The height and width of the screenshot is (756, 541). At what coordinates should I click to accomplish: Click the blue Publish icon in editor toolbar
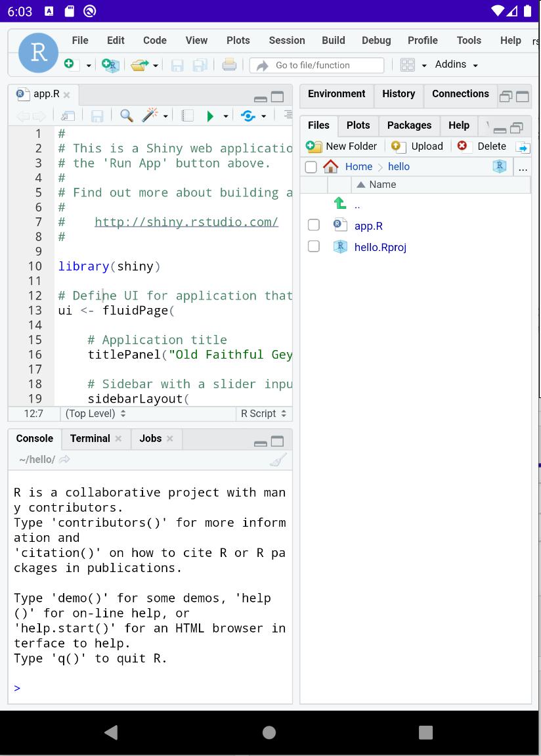click(x=248, y=116)
